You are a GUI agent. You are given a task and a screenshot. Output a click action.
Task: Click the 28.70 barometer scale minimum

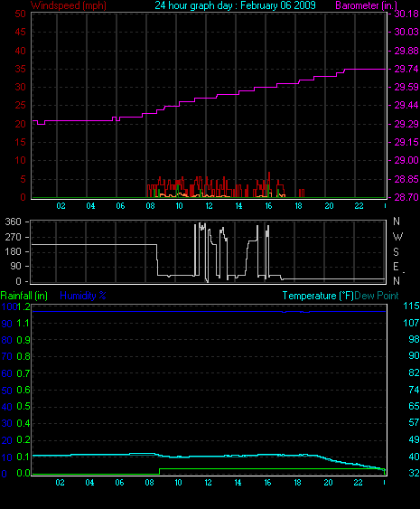pyautogui.click(x=406, y=197)
